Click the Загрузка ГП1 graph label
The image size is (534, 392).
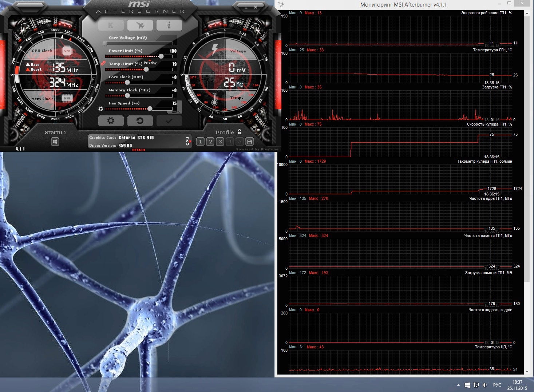point(497,87)
